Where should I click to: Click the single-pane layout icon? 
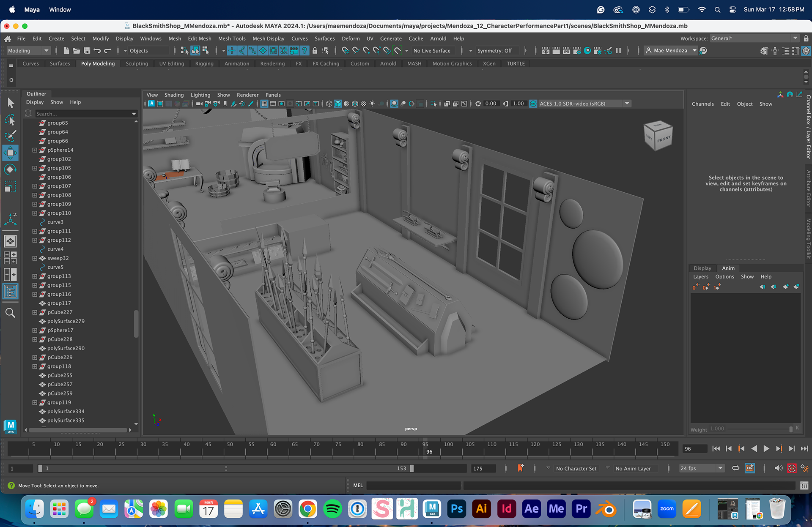pyautogui.click(x=11, y=241)
